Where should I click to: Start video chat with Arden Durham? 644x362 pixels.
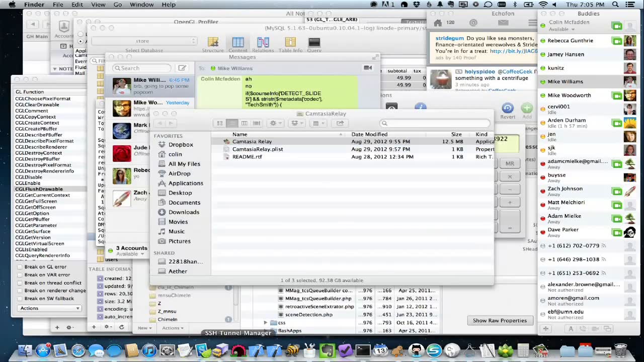[616, 123]
